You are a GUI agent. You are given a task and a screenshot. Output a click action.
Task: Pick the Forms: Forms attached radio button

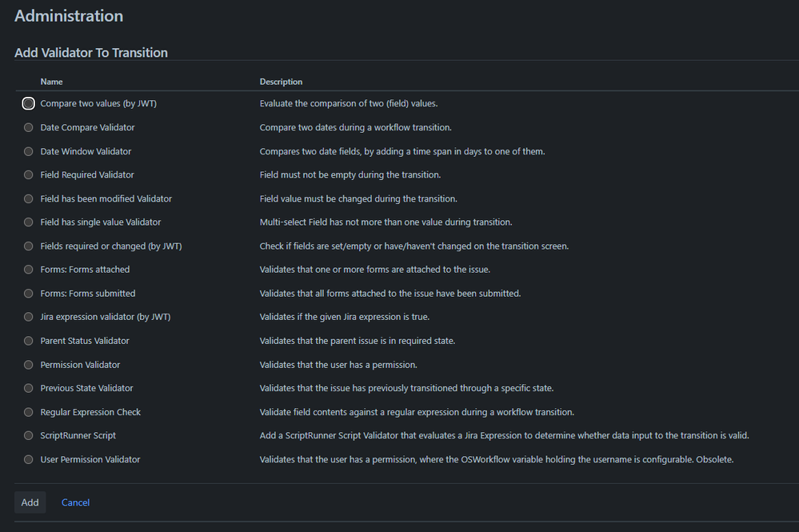pyautogui.click(x=29, y=270)
